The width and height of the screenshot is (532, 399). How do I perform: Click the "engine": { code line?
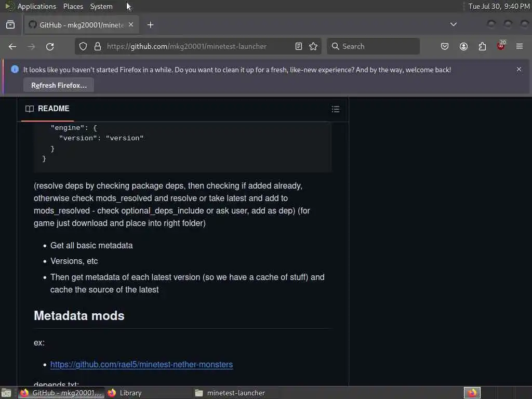[x=74, y=128]
